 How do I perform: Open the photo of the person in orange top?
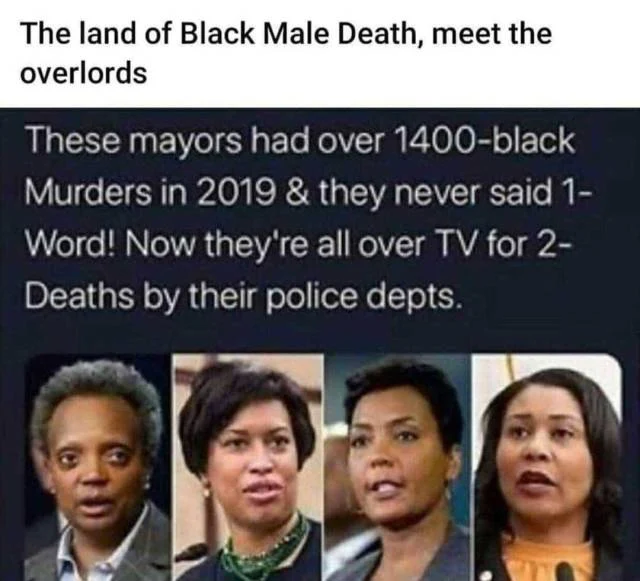coord(548,467)
